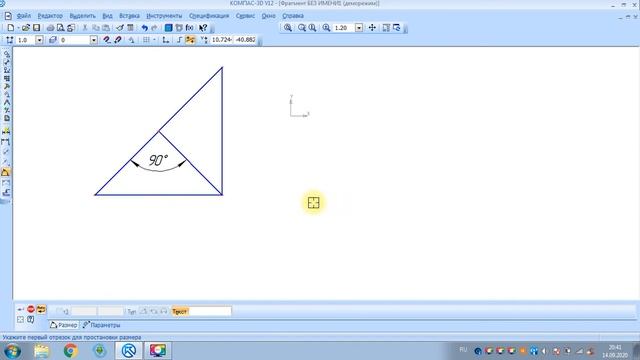Zoom in with the frame tool
The width and height of the screenshot is (640, 360).
pos(288,28)
